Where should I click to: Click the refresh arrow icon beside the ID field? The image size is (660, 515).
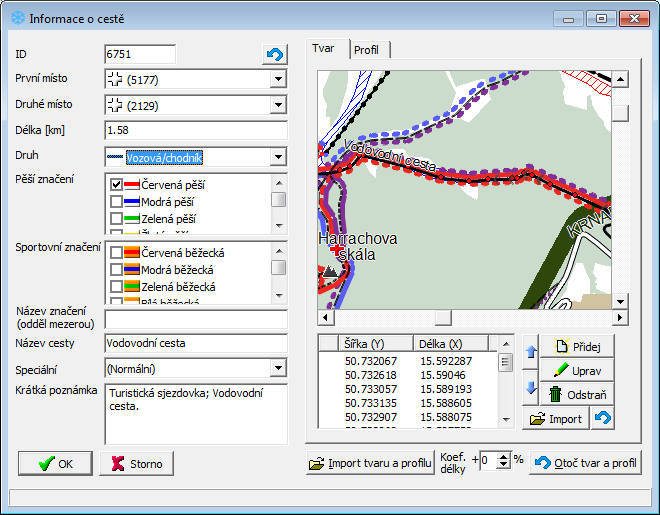275,55
